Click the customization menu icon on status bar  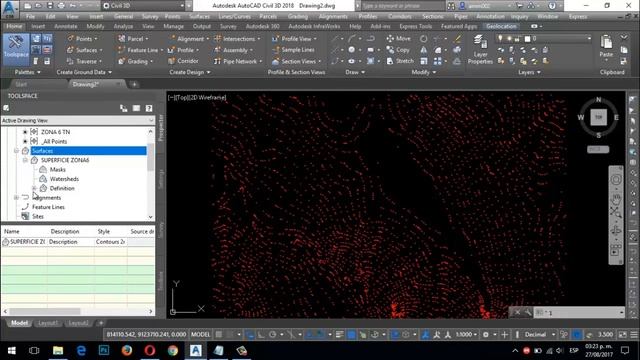633,334
